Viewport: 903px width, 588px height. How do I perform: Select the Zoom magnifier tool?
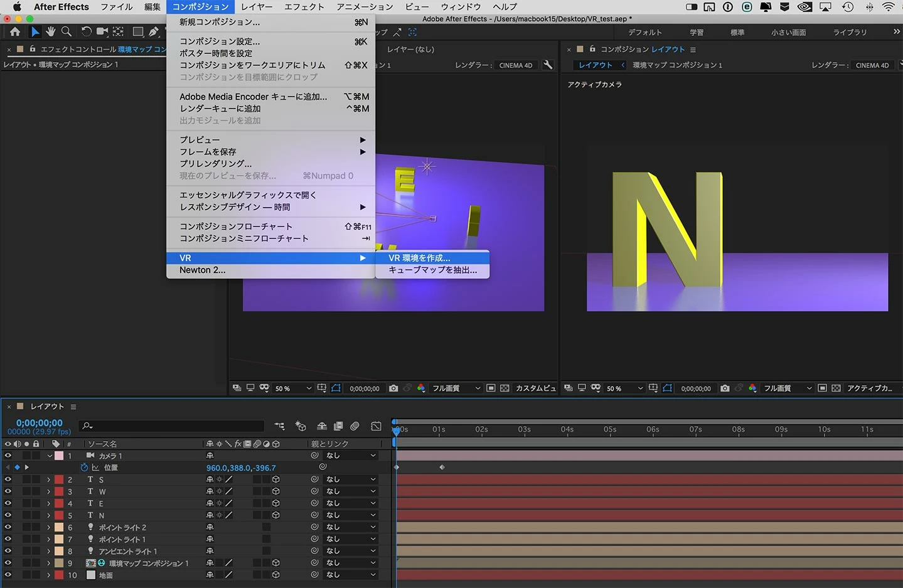pyautogui.click(x=67, y=31)
